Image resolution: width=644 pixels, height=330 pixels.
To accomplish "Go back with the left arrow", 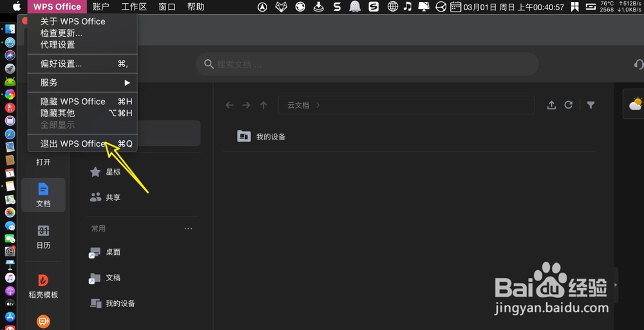I will [230, 105].
